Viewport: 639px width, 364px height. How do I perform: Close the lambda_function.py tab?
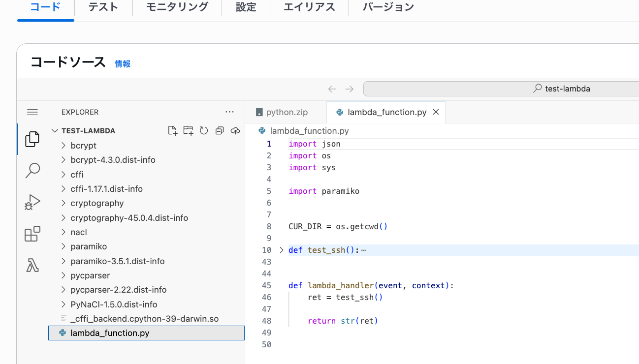pyautogui.click(x=436, y=112)
